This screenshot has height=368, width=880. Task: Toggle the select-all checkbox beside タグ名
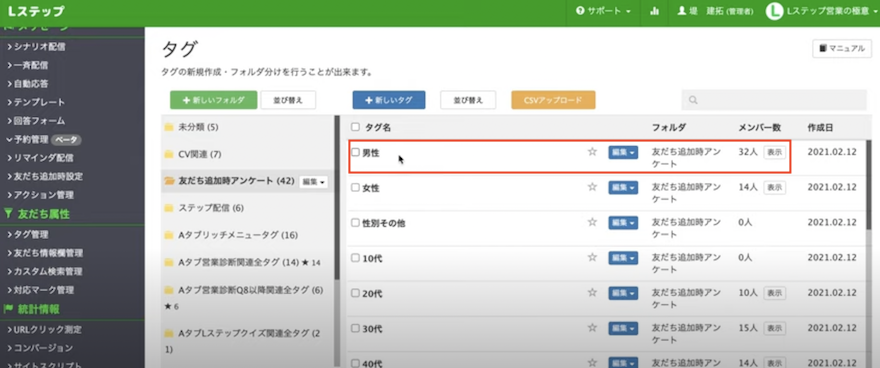(x=355, y=127)
